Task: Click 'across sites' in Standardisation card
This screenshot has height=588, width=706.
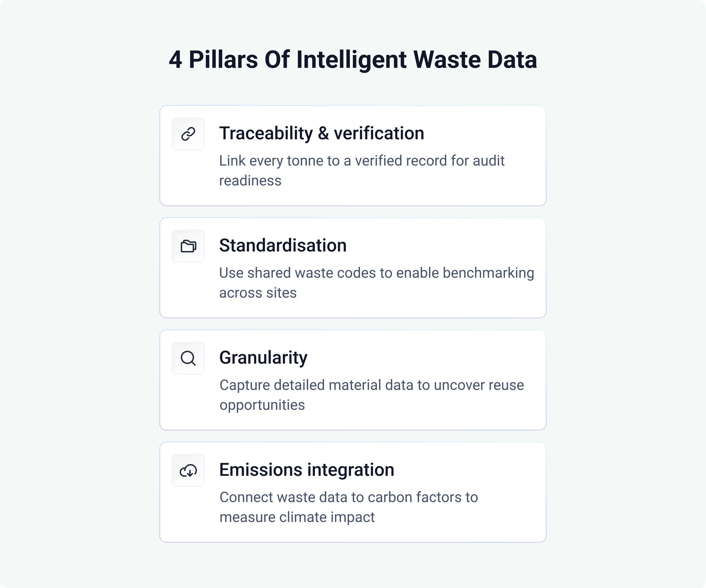Action: [258, 293]
